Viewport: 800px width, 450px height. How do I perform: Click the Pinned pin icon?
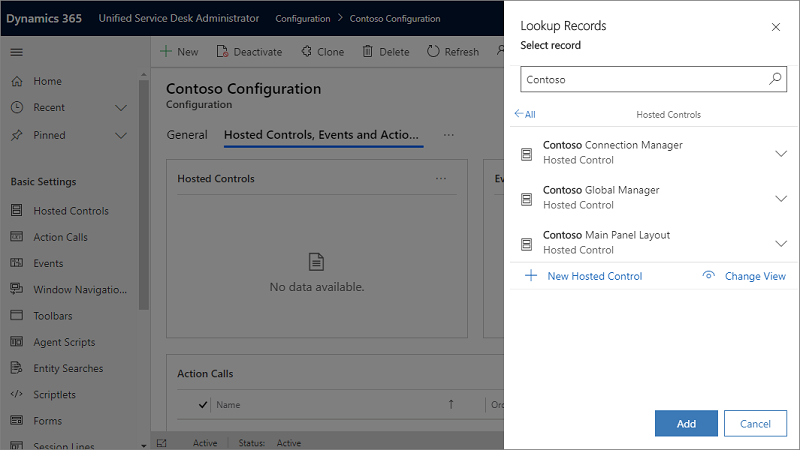(x=17, y=135)
